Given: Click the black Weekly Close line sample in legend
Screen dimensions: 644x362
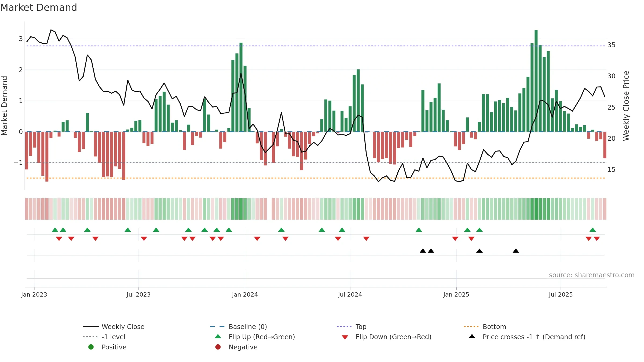Looking at the screenshot, I should click(91, 327).
